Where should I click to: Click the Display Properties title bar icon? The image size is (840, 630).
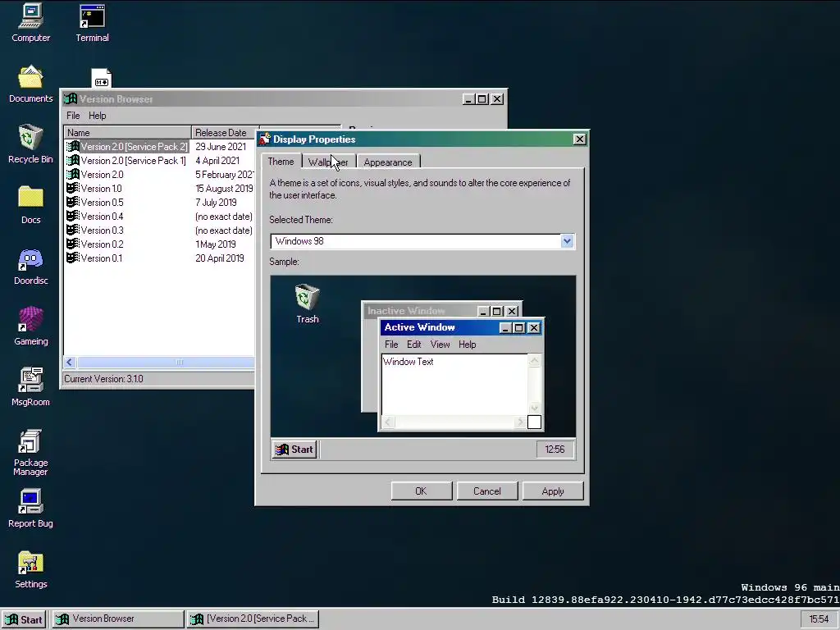265,139
